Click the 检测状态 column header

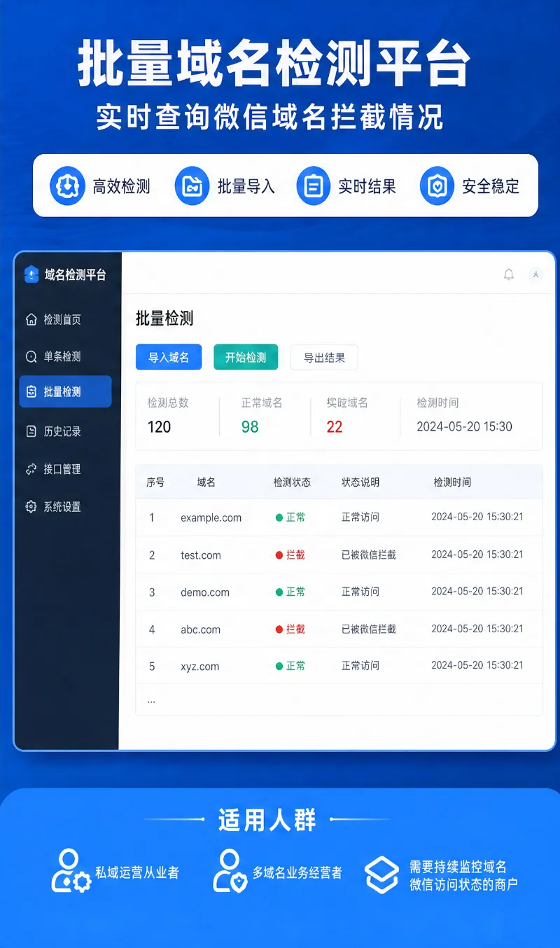pos(292,482)
